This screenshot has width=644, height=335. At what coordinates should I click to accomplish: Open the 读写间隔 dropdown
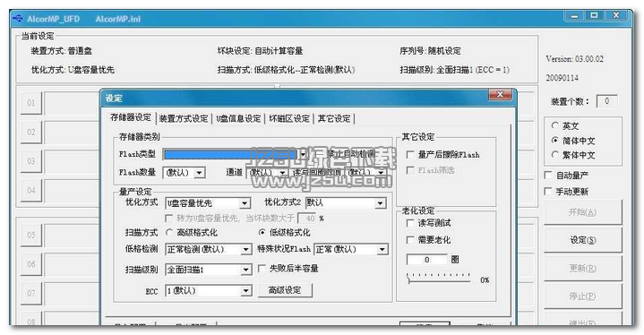[x=382, y=172]
